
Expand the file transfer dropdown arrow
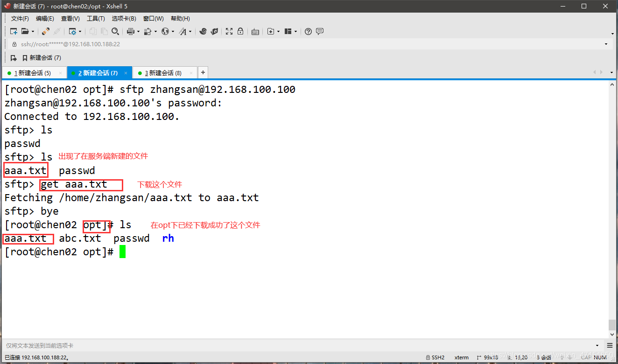click(155, 32)
